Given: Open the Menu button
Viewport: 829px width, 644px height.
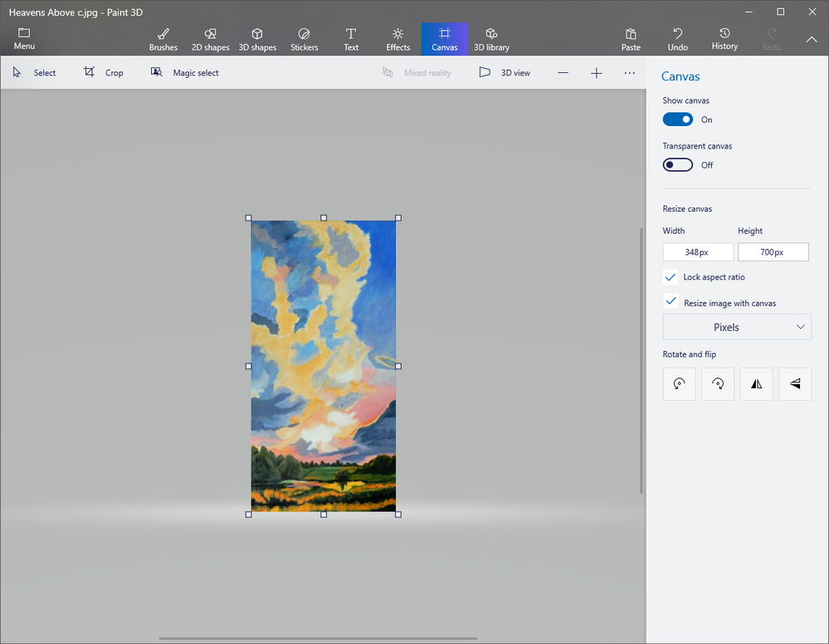Looking at the screenshot, I should coord(24,39).
